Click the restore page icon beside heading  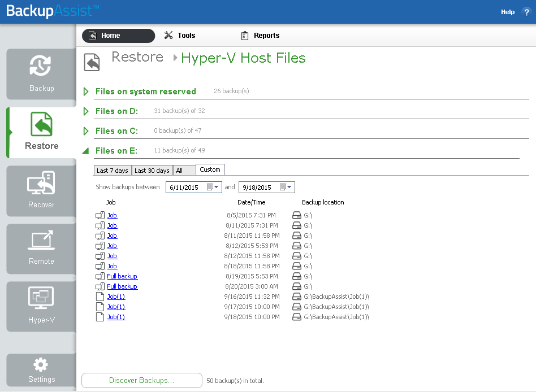coord(92,62)
